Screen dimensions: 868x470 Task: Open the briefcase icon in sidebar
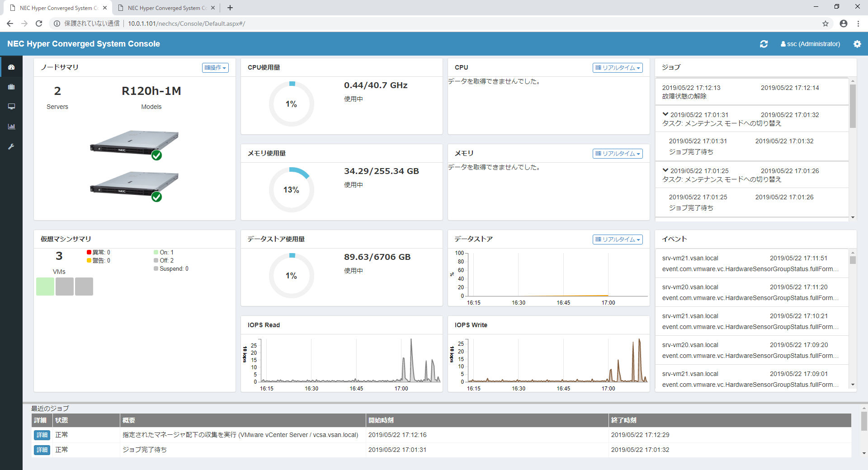[x=11, y=87]
